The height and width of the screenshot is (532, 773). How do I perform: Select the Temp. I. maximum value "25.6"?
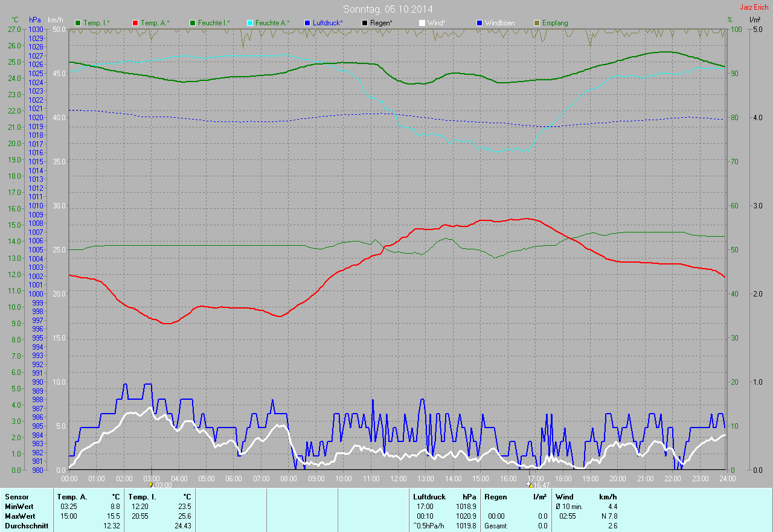pyautogui.click(x=185, y=516)
